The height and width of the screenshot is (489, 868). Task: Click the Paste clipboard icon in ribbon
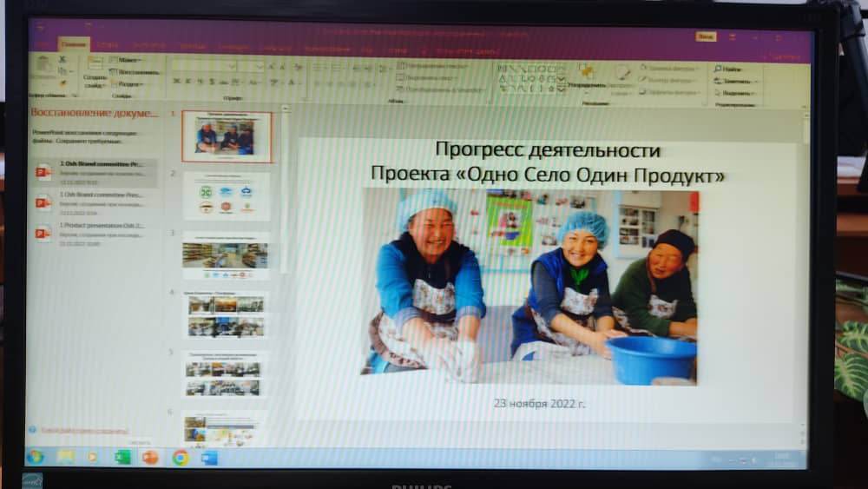(41, 69)
